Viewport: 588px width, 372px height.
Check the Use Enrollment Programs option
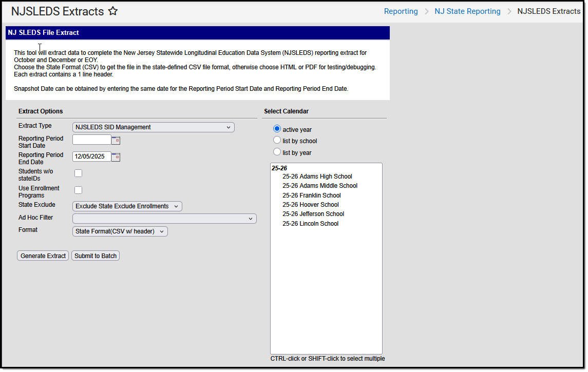click(78, 190)
